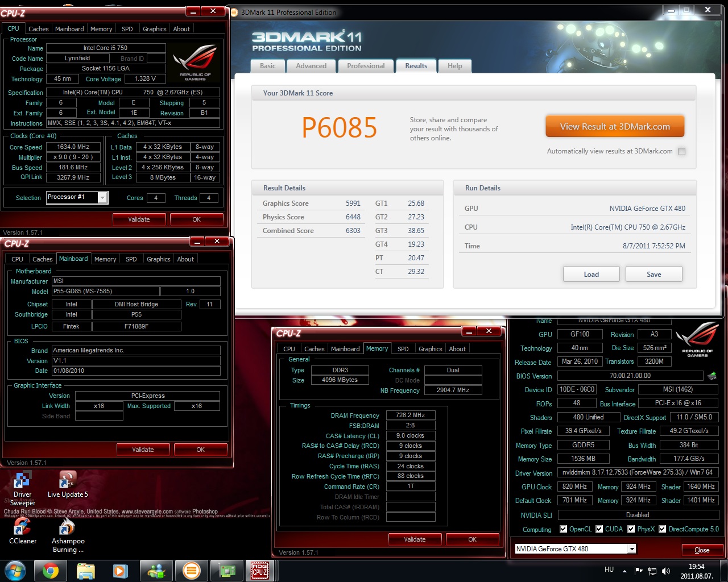Click ROG logo in CPU-Z CPU window
728x582 pixels.
click(x=195, y=63)
